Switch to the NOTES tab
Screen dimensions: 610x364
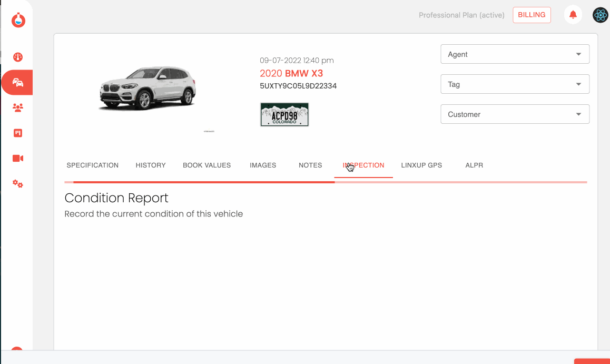click(x=310, y=165)
